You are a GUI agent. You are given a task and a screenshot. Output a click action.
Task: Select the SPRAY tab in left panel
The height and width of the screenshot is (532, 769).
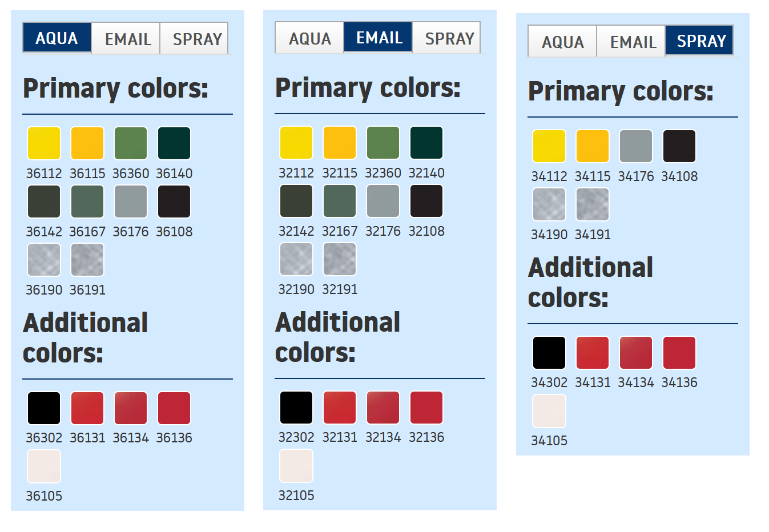196,39
